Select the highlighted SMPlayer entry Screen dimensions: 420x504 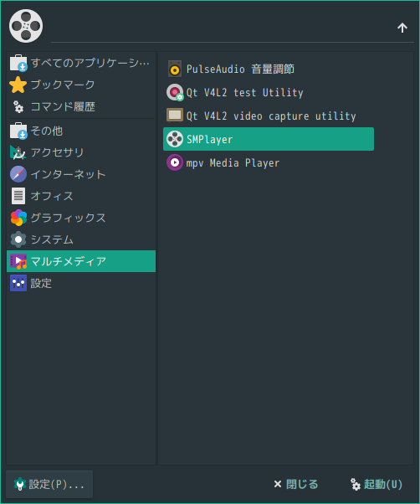click(x=269, y=139)
